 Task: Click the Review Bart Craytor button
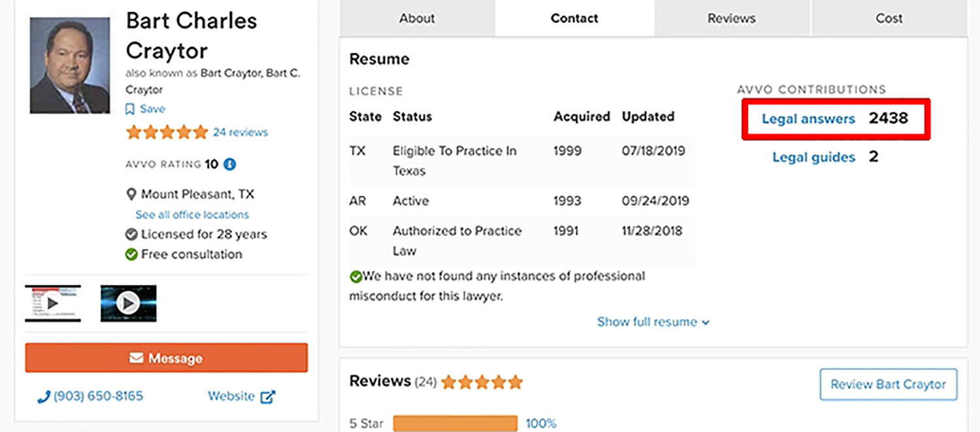(x=888, y=384)
